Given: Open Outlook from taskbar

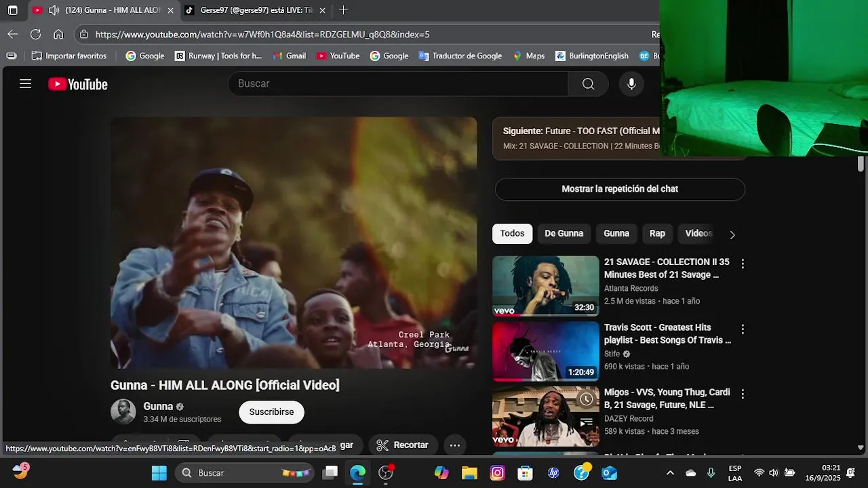Looking at the screenshot, I should pos(609,472).
